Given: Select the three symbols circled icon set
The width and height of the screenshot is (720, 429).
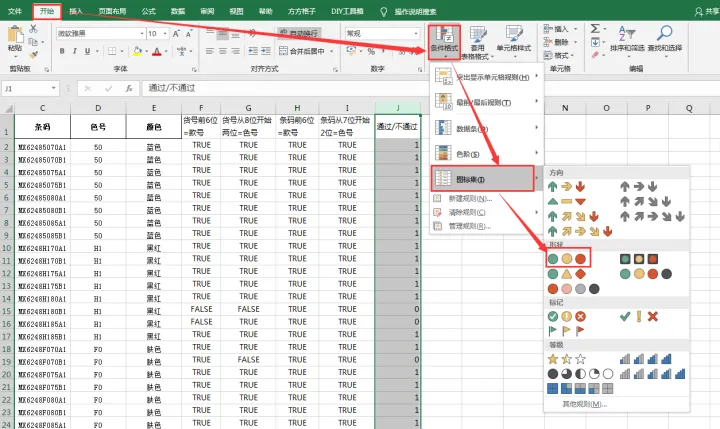Looking at the screenshot, I should (x=567, y=316).
